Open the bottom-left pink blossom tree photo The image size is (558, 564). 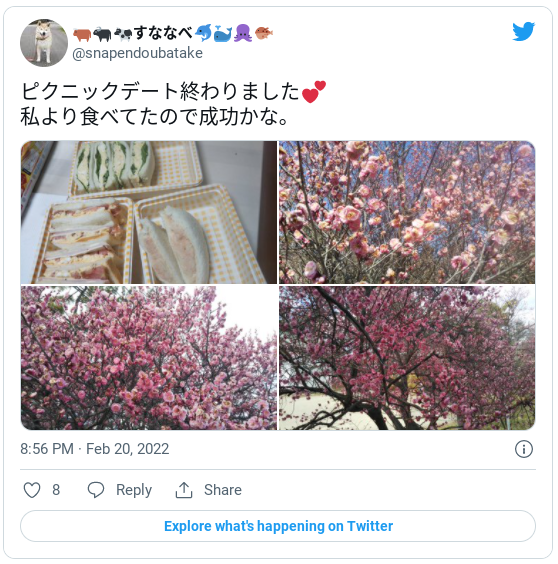pos(149,358)
